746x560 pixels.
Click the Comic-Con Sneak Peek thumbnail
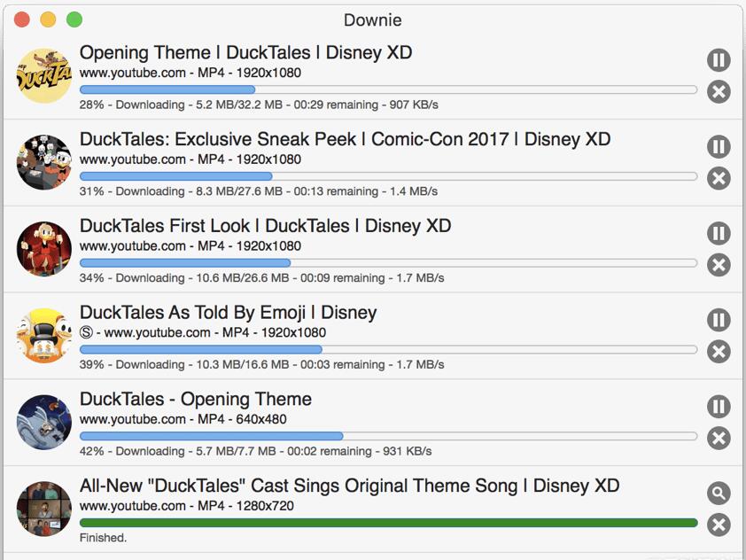pyautogui.click(x=43, y=162)
